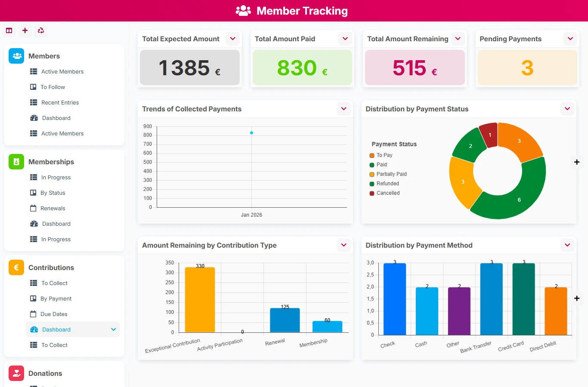Click the purple Other bar

pyautogui.click(x=459, y=311)
